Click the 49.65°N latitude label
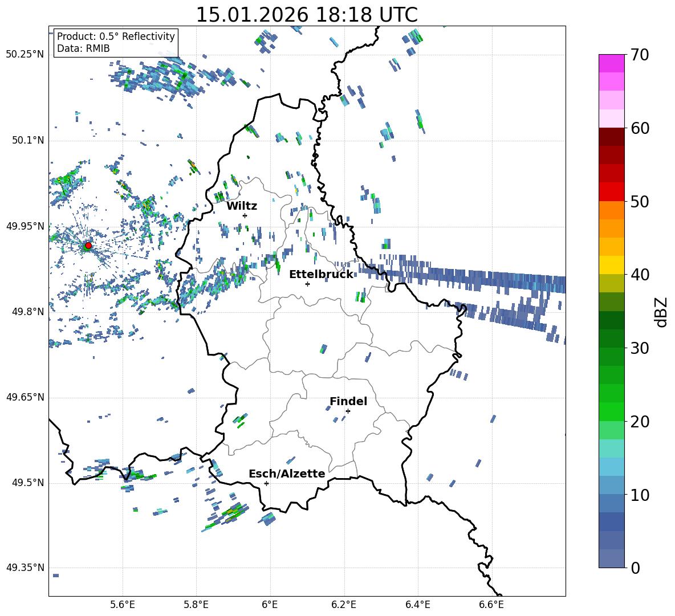Image resolution: width=675 pixels, height=616 pixels. [x=25, y=398]
